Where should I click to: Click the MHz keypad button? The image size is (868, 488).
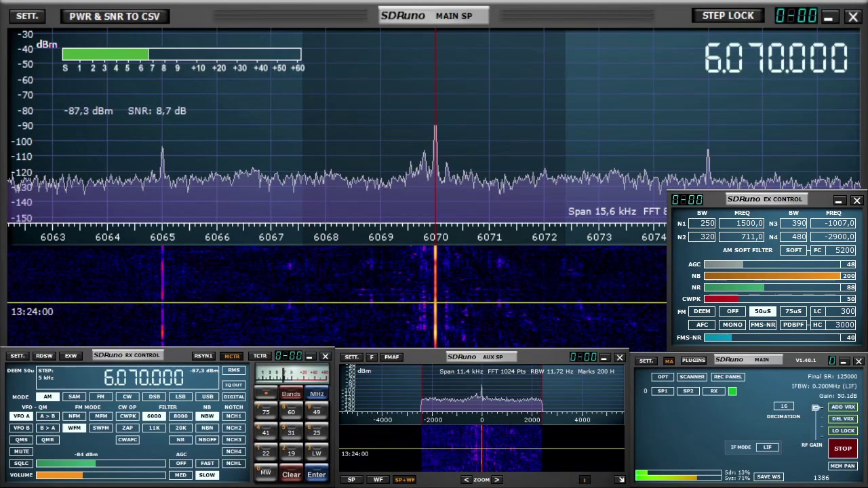tap(317, 394)
